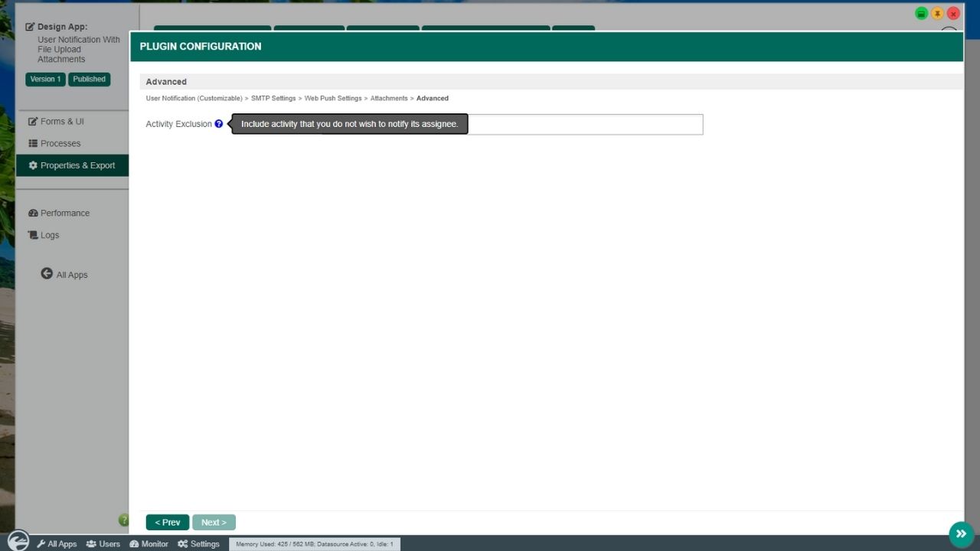
Task: Go back to All Apps from sidebar
Action: (x=64, y=275)
